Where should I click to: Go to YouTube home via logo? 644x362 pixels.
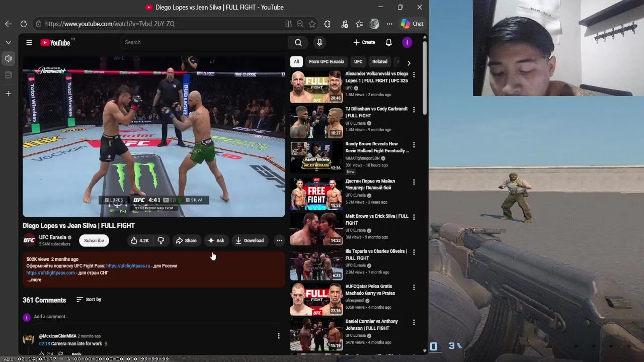[55, 42]
